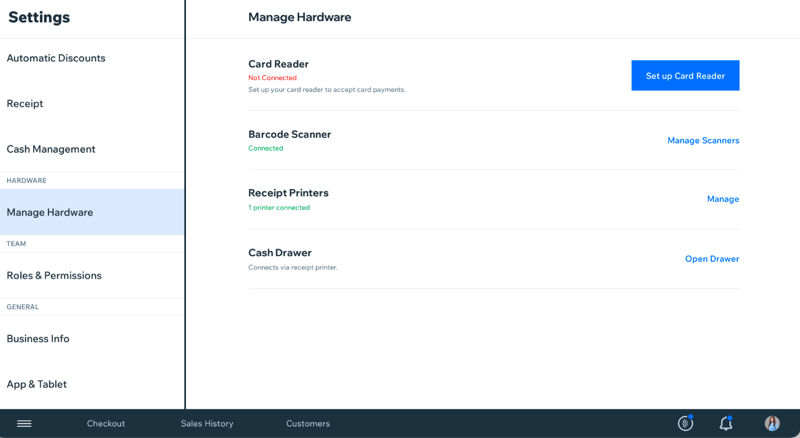The image size is (800, 438).
Task: Click the Manage Scanners link
Action: click(703, 140)
